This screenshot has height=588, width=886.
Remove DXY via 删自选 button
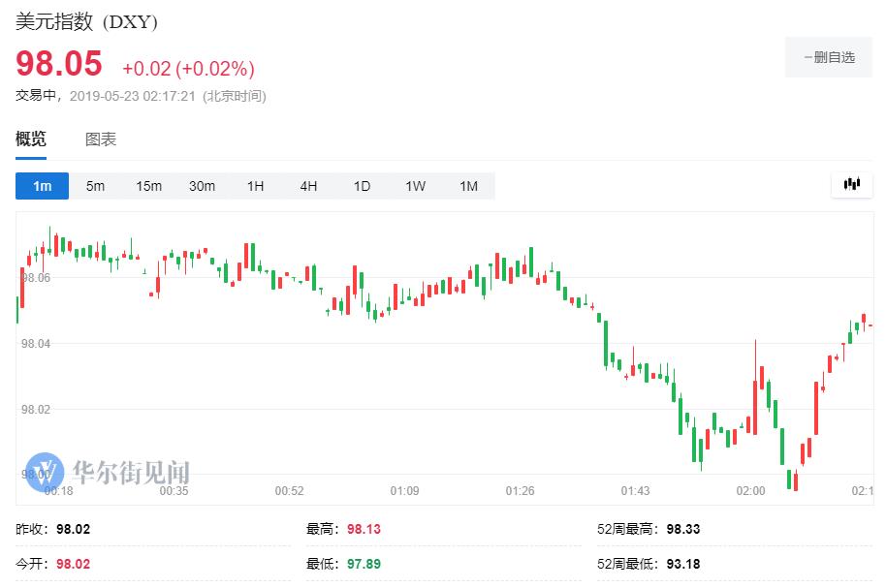[x=829, y=57]
